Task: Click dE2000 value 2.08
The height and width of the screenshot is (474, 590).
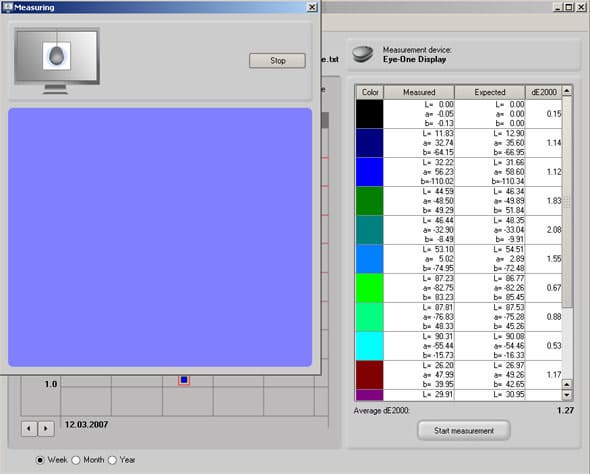Action: (554, 229)
